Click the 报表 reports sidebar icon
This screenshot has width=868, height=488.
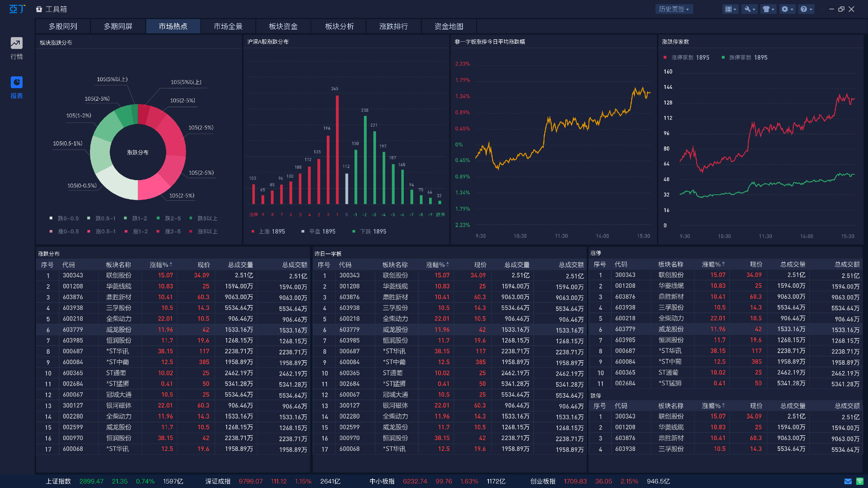[x=16, y=83]
